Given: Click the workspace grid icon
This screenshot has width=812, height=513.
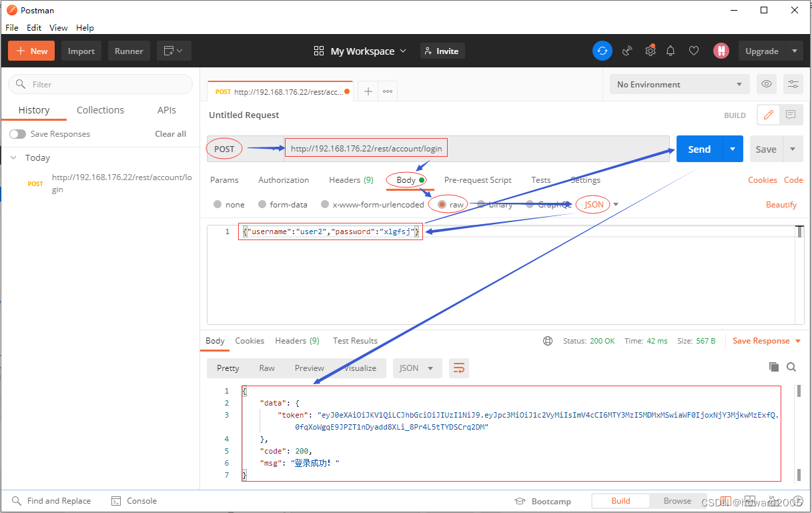Looking at the screenshot, I should [x=319, y=51].
